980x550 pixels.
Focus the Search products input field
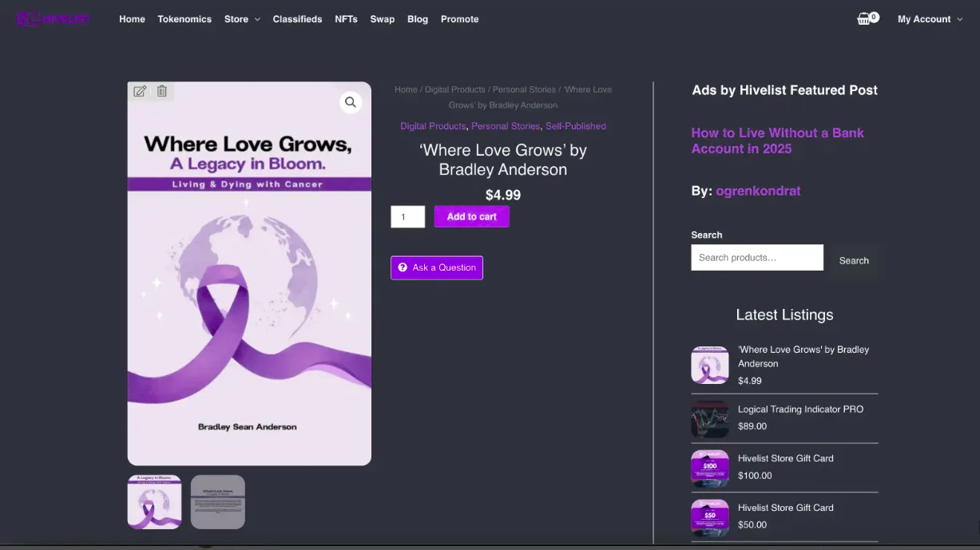757,257
